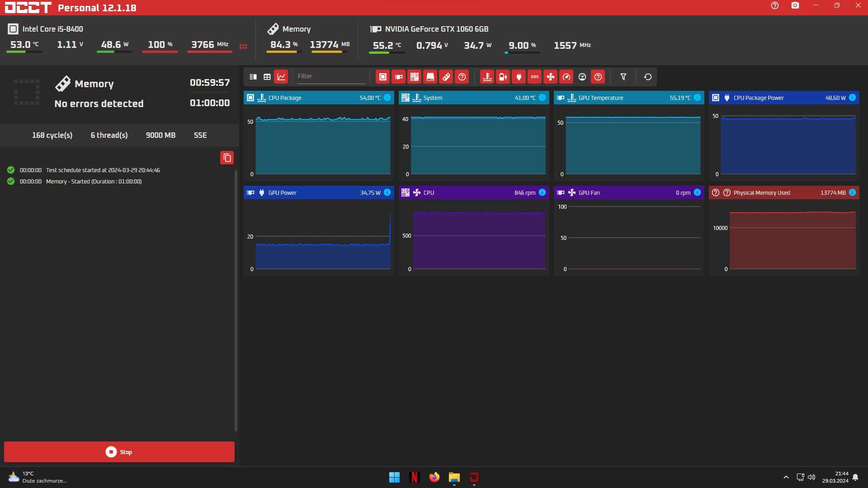This screenshot has height=488, width=868.
Task: Switch monitoring to list view
Action: [x=253, y=77]
